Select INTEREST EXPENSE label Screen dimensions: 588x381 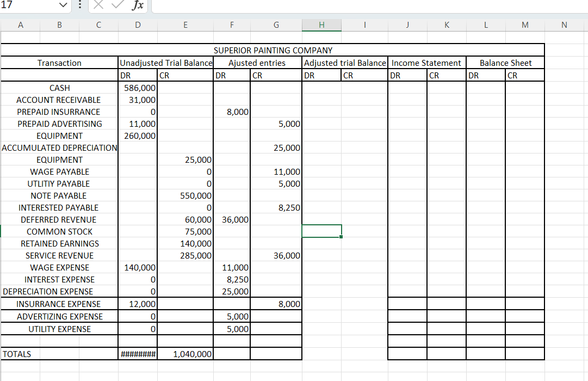pyautogui.click(x=60, y=280)
